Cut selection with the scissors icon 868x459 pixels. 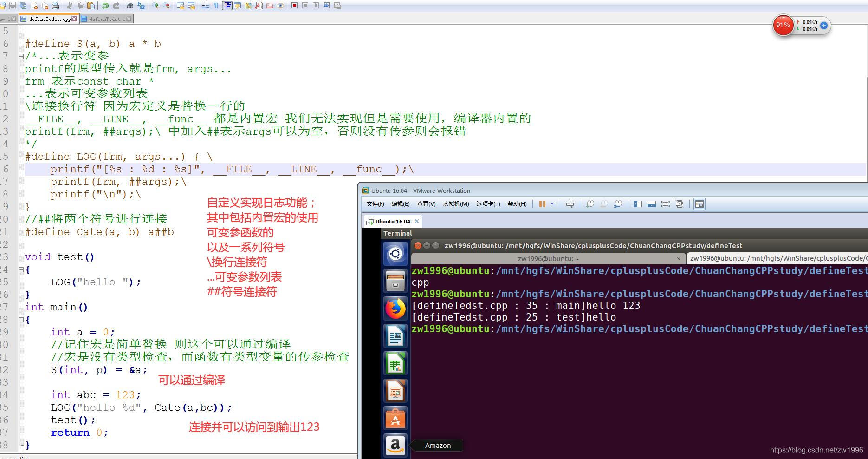[x=69, y=6]
